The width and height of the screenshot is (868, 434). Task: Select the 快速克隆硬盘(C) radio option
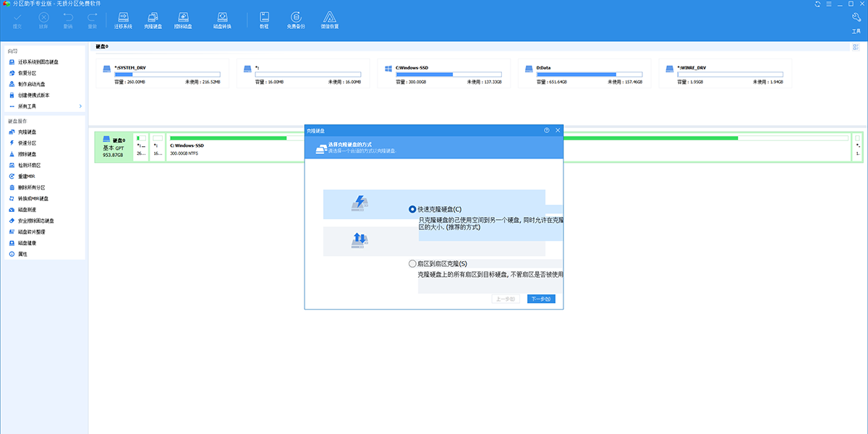pos(413,209)
